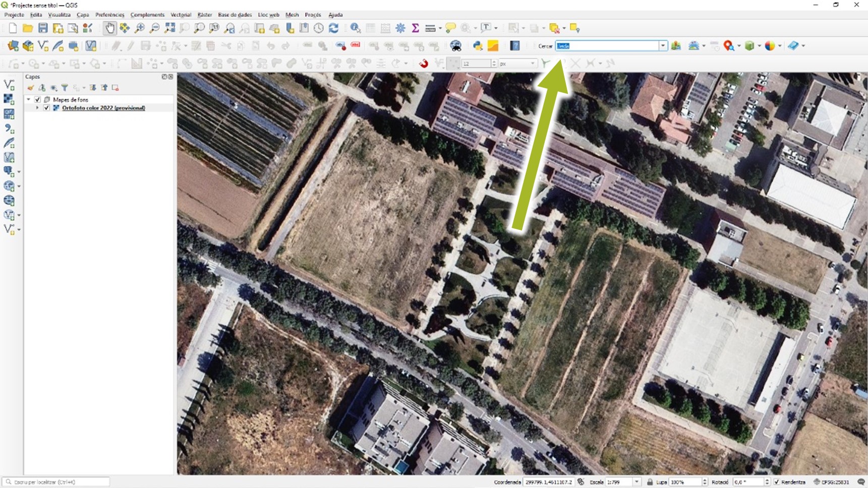Toggle visibility of Mapes de fons group
This screenshot has height=488, width=868.
[x=37, y=100]
